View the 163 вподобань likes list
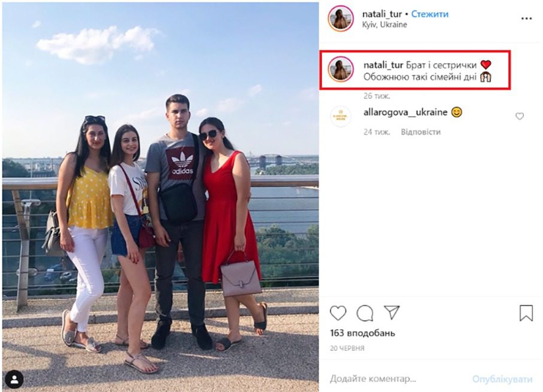Viewport: 543px width, 392px height. [x=362, y=333]
